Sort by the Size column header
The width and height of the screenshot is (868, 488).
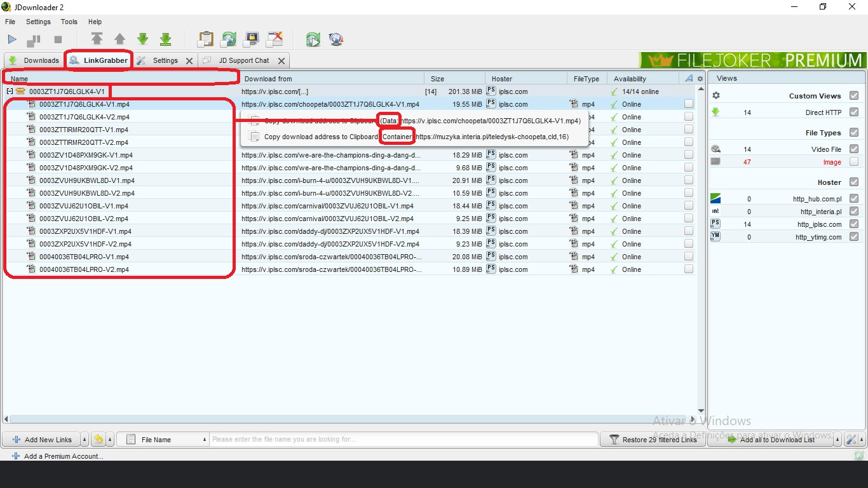tap(454, 79)
